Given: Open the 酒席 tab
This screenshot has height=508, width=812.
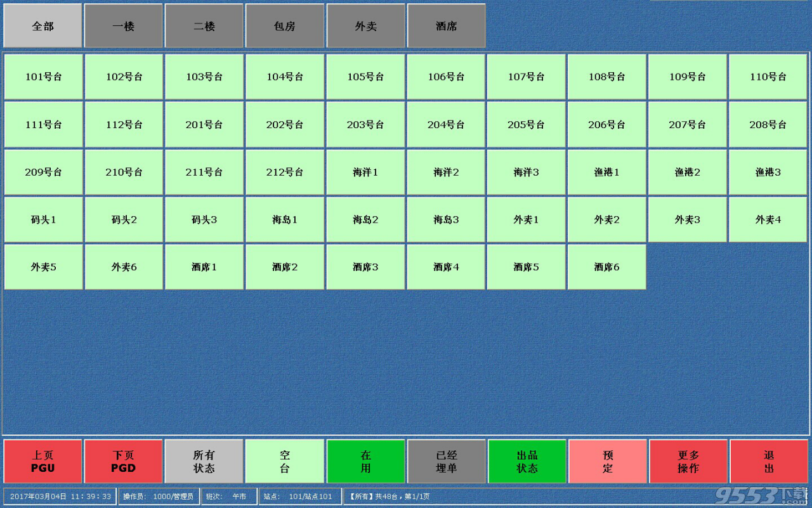Looking at the screenshot, I should point(447,26).
